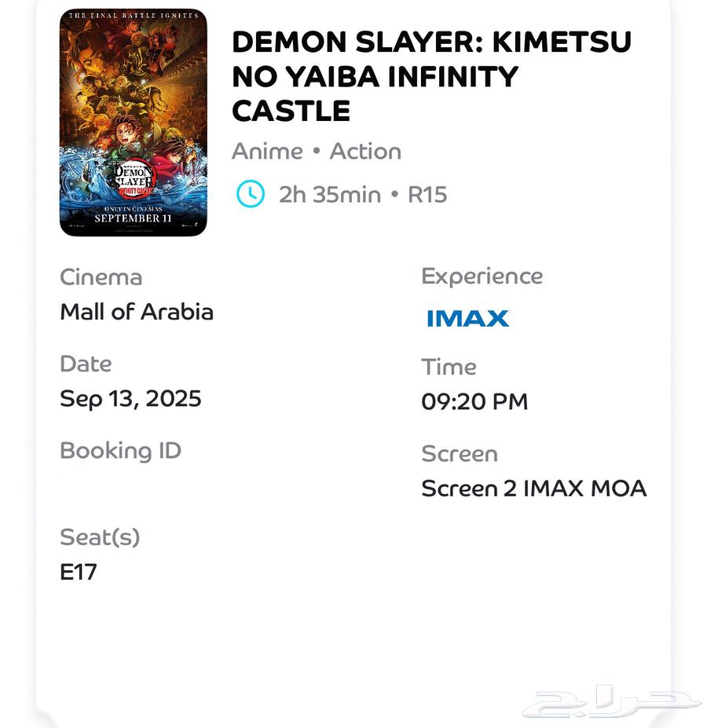The width and height of the screenshot is (707, 728).
Task: Select the E17 seat number
Action: pyautogui.click(x=79, y=572)
